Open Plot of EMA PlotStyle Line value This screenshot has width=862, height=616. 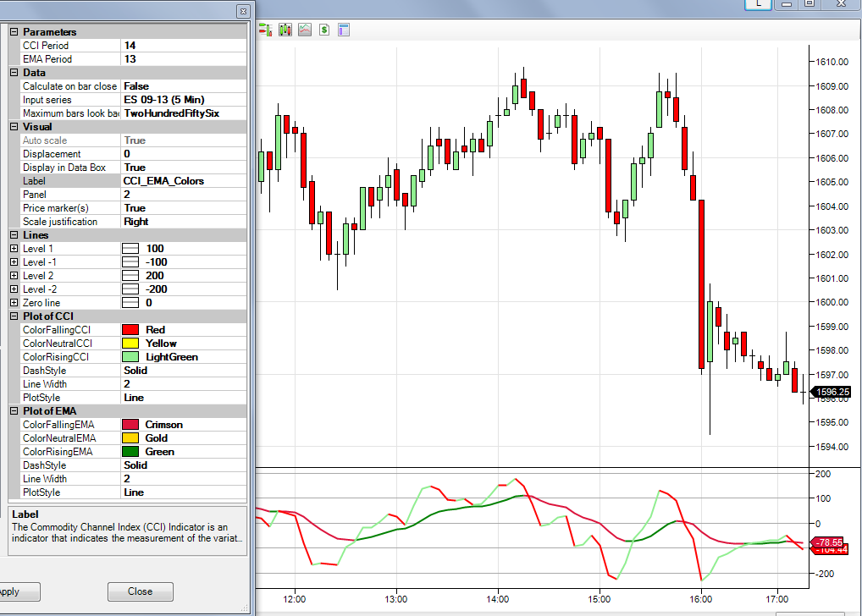coord(184,492)
